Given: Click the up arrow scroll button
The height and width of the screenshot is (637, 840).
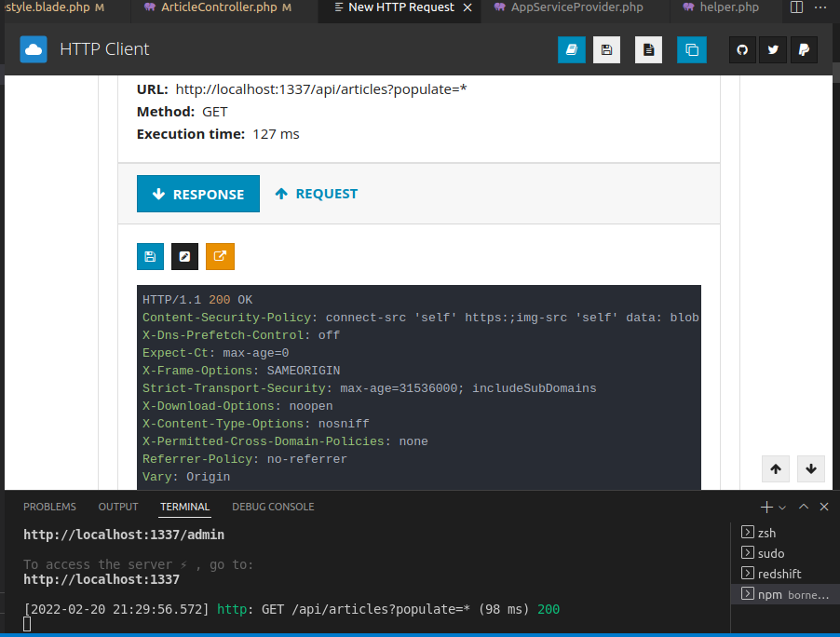Looking at the screenshot, I should tap(776, 469).
